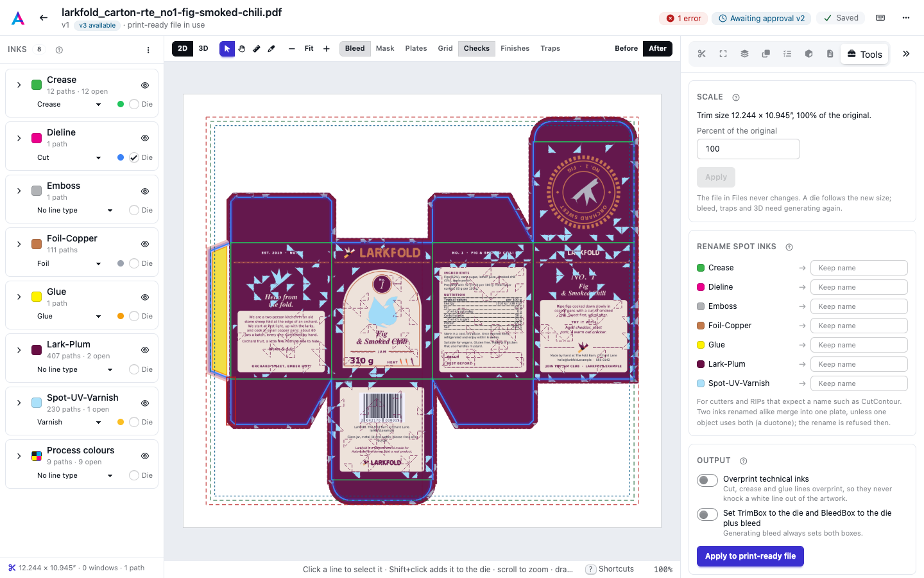Viewport: 924px width, 578px height.
Task: Open the document page panel icon
Action: 830,54
